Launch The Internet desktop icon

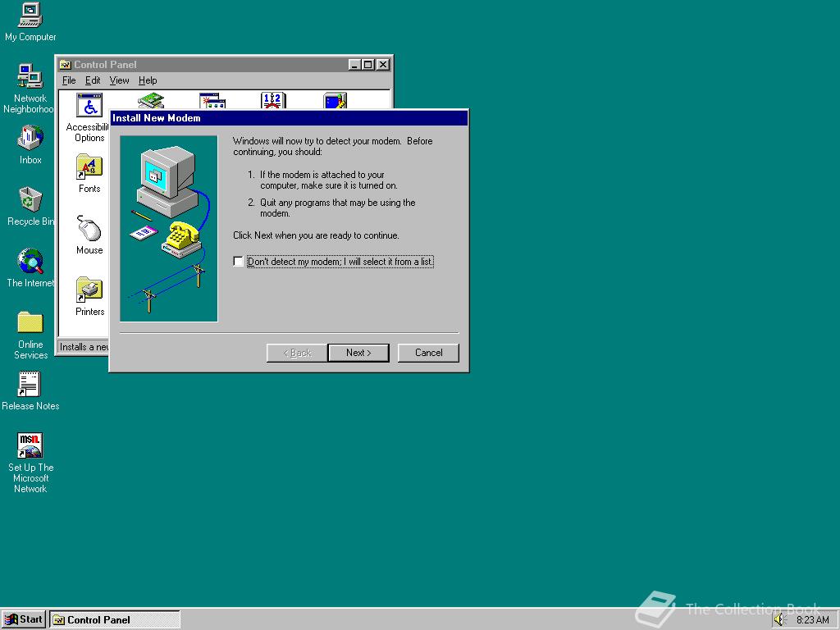(x=30, y=262)
